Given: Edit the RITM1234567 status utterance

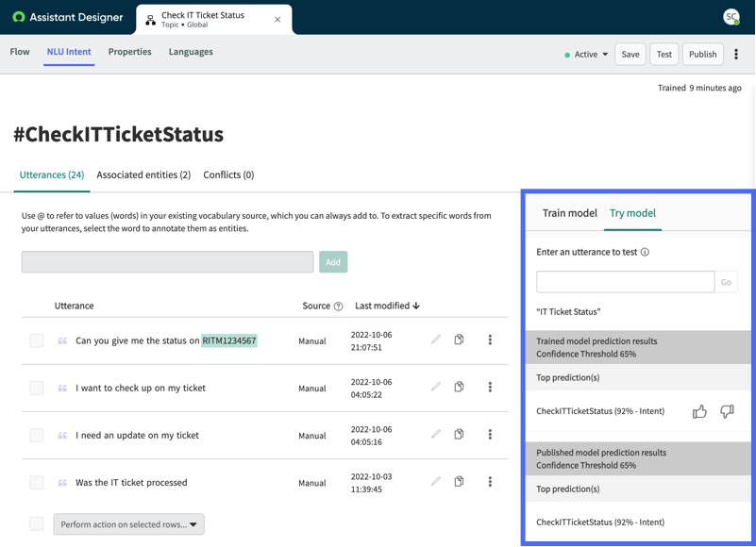Looking at the screenshot, I should coord(436,340).
